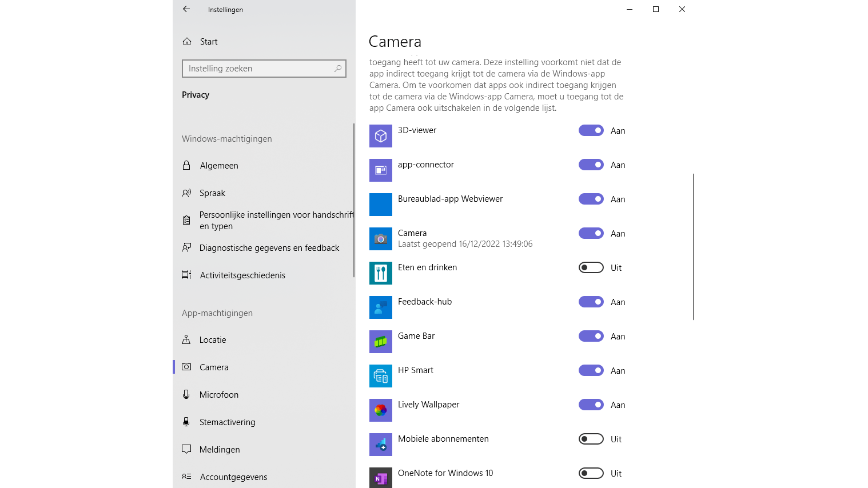Click the Camera app icon in list
This screenshot has height=488, width=868.
tap(381, 239)
